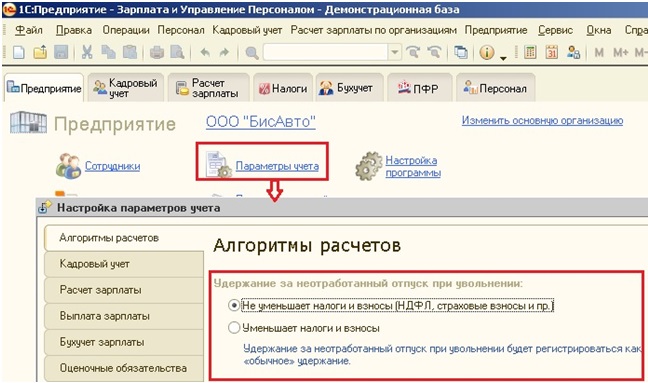Click the Copy toolbar icon
The height and width of the screenshot is (383, 648).
pos(108,52)
